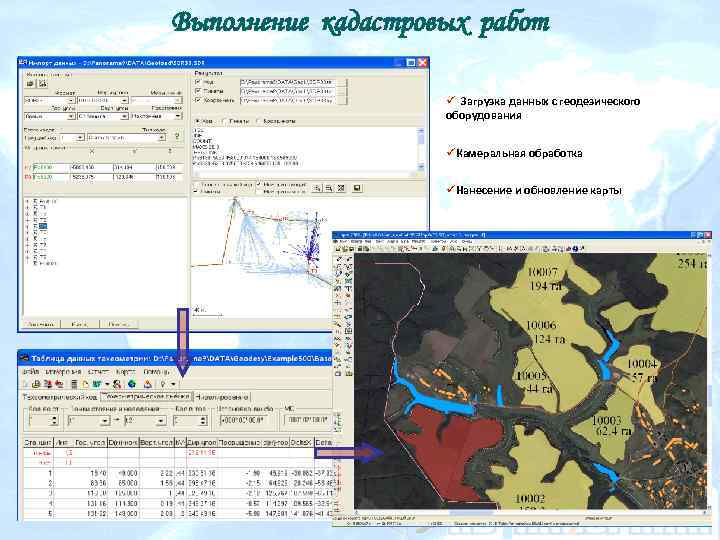The image size is (720, 540).
Task: Click the red icon third in tacheometry toolbar
Action: [59, 384]
